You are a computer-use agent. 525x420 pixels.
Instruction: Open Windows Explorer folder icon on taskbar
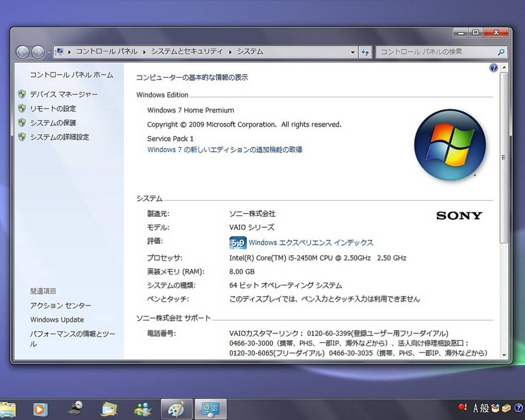pos(7,409)
